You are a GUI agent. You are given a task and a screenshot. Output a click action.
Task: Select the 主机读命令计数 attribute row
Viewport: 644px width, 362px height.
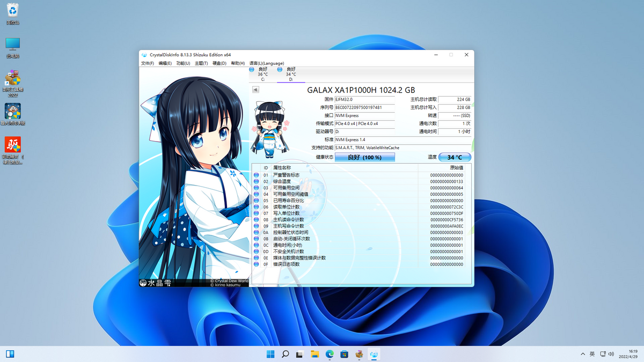click(x=358, y=220)
